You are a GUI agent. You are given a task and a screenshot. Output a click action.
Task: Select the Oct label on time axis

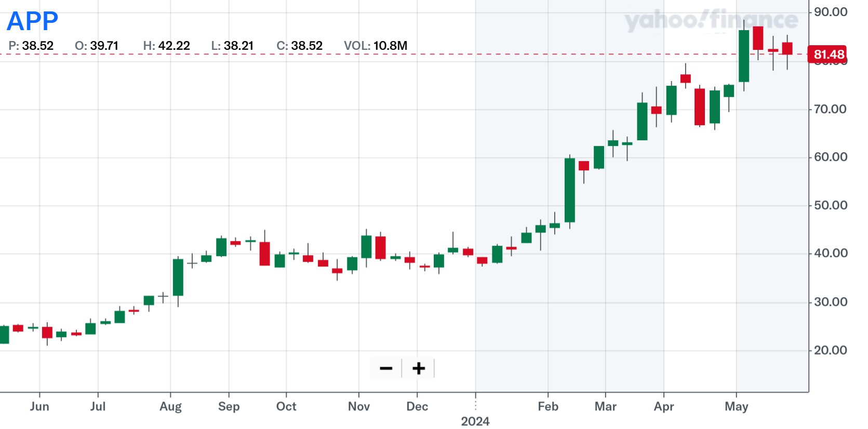coord(286,406)
